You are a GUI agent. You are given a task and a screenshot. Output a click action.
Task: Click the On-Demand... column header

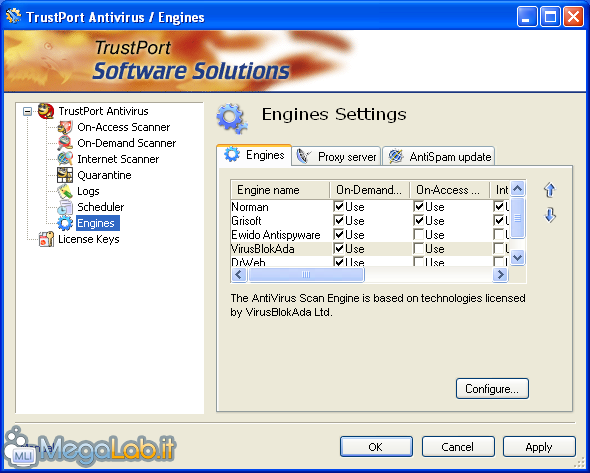pos(370,190)
